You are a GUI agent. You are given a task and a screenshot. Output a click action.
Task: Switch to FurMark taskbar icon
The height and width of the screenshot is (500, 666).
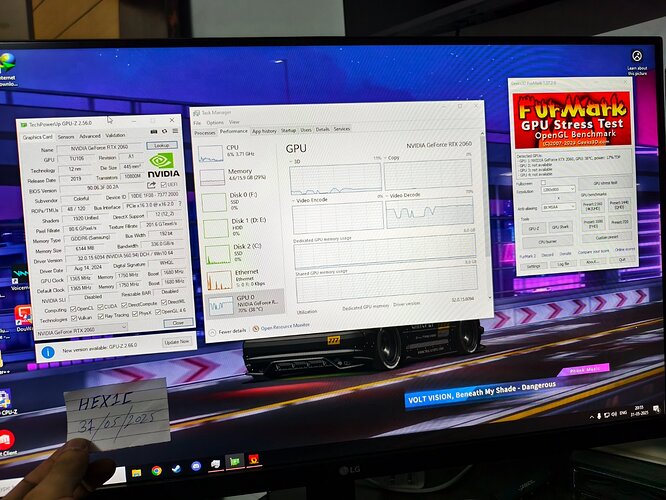tap(254, 459)
